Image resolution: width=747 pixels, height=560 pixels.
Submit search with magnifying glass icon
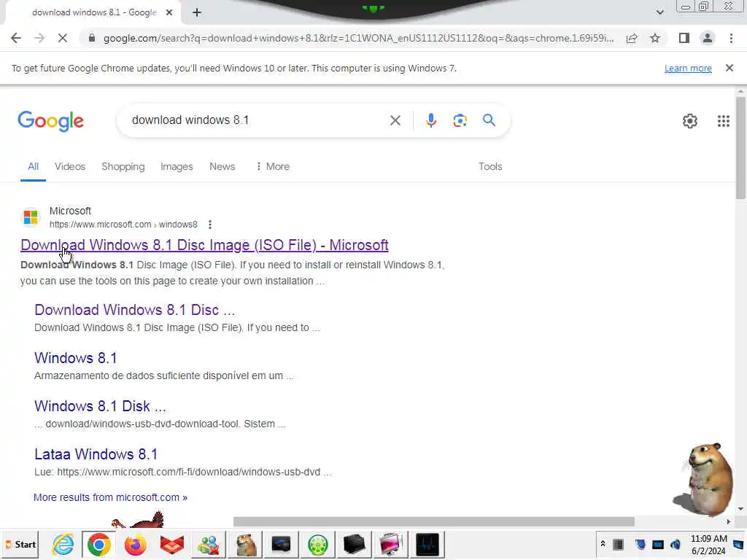point(489,120)
